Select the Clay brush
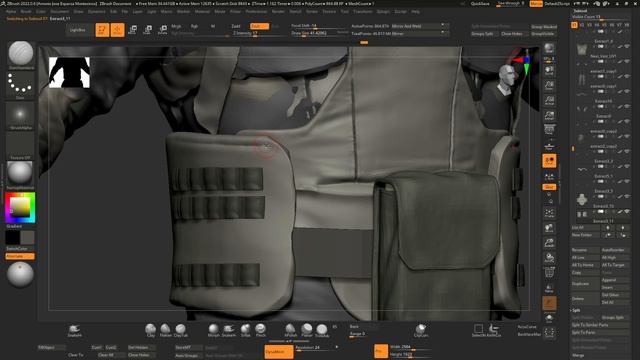The image size is (640, 360). [x=151, y=330]
